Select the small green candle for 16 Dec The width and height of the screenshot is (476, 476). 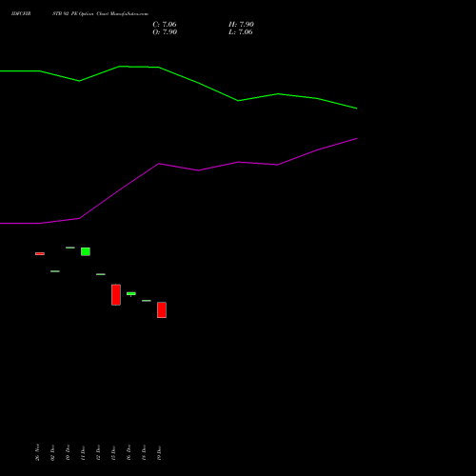pyautogui.click(x=131, y=293)
